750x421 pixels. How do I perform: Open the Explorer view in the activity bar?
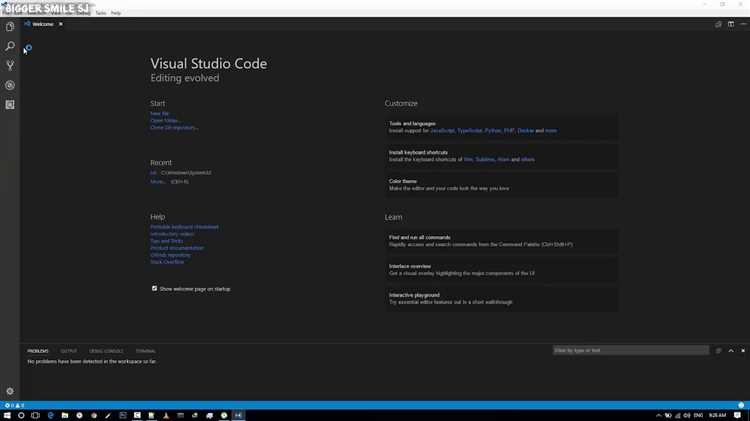(10, 27)
